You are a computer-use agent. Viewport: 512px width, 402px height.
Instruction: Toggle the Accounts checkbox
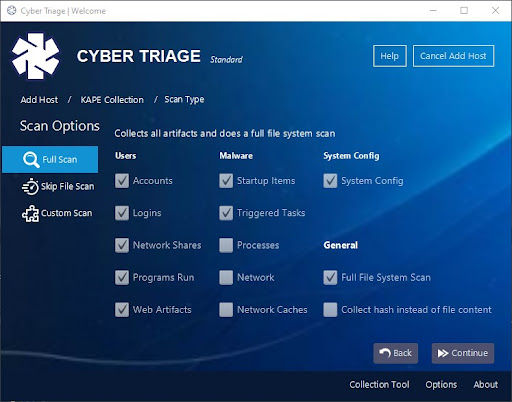tap(122, 181)
